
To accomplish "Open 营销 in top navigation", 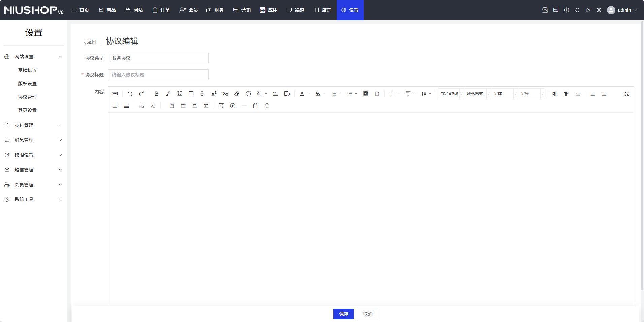I will 242,10.
